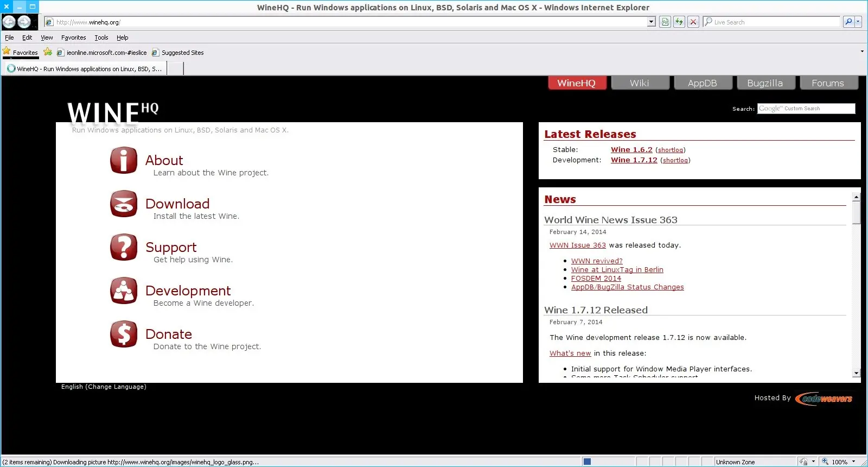Click the loading spinner on the WineHQ tab
This screenshot has width=868, height=467.
[x=11, y=68]
